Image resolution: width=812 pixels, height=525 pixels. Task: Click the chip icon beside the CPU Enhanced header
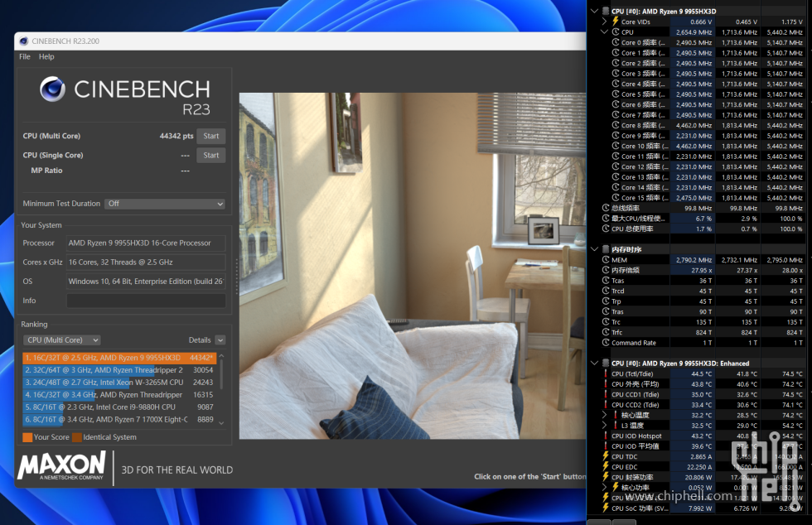[606, 363]
